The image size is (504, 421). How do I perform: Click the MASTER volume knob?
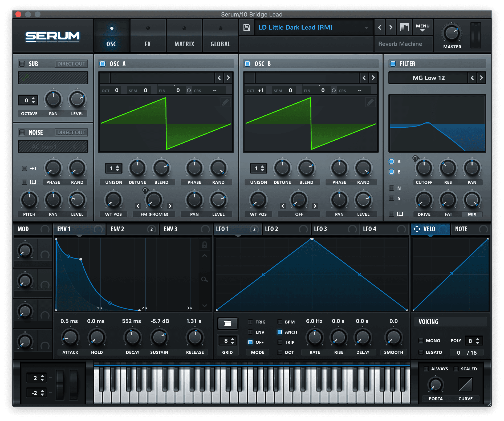[452, 33]
